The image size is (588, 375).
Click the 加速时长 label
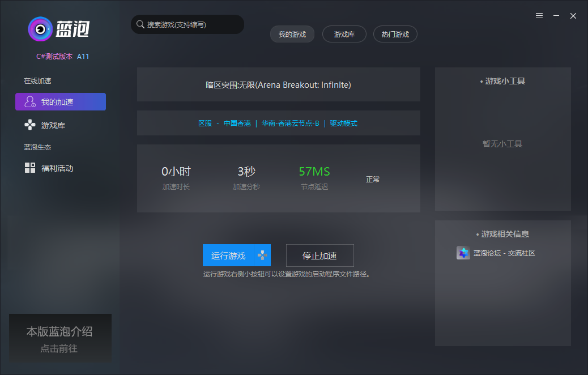(176, 187)
